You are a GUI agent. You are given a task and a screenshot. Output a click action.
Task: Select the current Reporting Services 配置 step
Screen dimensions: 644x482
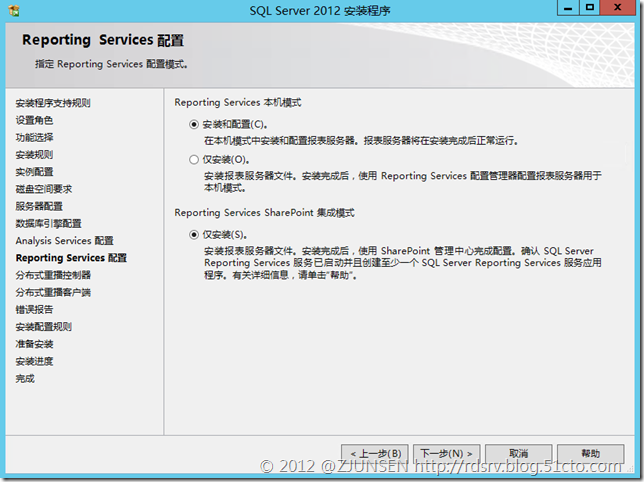tap(71, 258)
